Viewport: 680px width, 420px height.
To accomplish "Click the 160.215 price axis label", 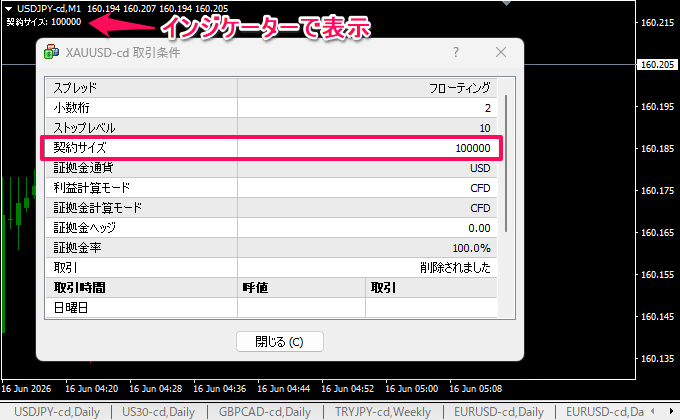I will pyautogui.click(x=657, y=23).
